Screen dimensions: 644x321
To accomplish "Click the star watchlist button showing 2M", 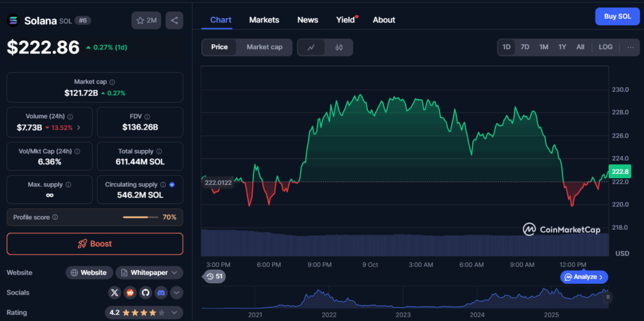I will coord(147,20).
